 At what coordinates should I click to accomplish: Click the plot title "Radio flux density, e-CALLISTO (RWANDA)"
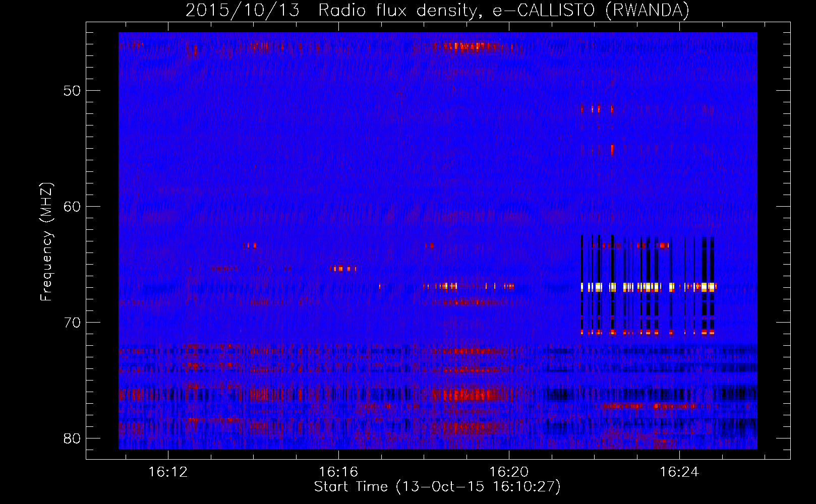pyautogui.click(x=504, y=10)
